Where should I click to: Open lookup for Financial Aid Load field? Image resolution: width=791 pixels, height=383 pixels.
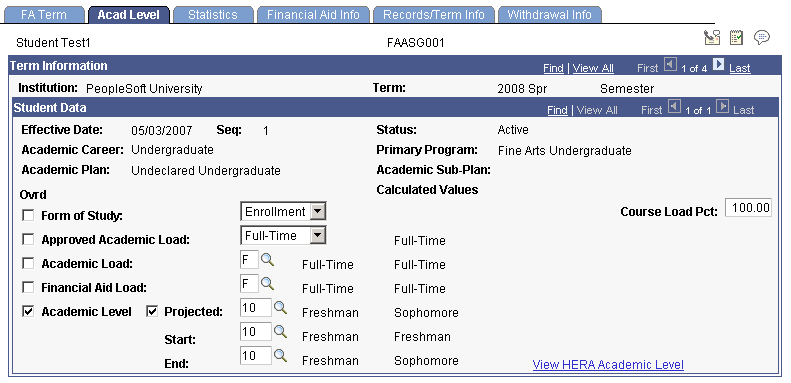coord(267,284)
